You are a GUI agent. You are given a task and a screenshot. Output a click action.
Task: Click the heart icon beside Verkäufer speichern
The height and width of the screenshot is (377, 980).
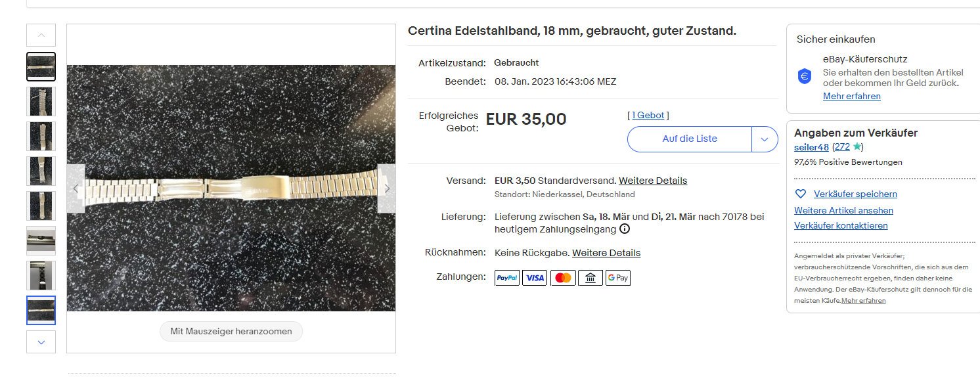coord(800,194)
